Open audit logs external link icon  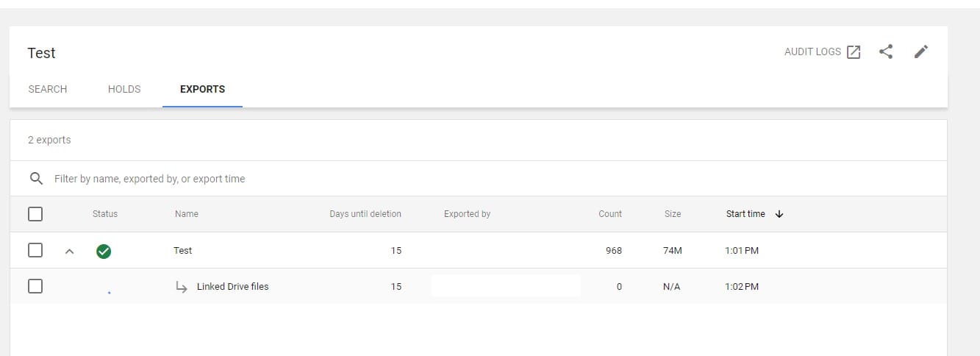coord(854,52)
